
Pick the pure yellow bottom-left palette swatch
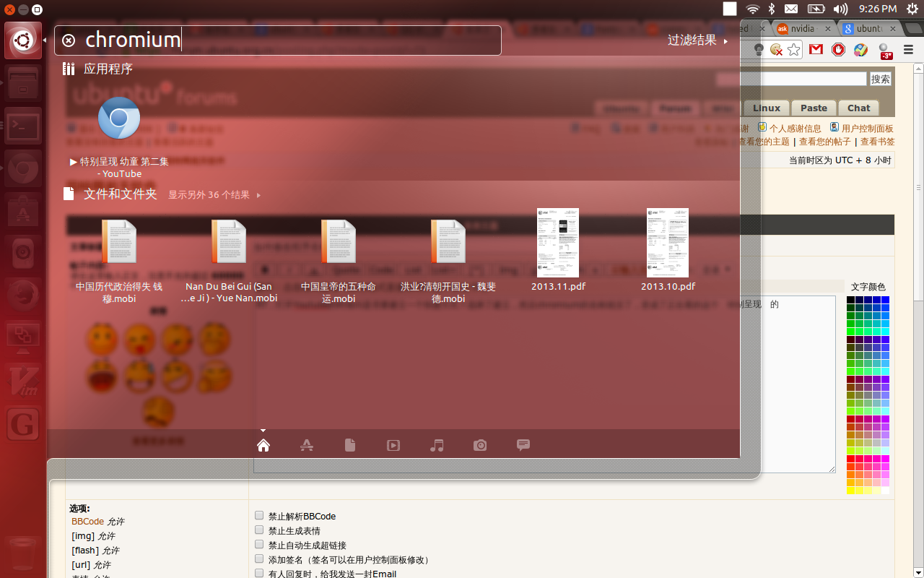(851, 491)
